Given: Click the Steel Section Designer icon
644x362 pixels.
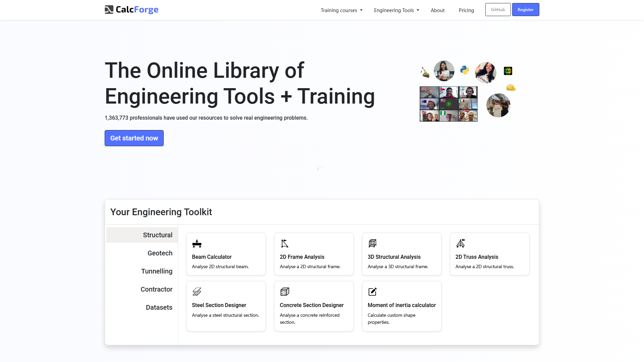Looking at the screenshot, I should coord(197,292).
